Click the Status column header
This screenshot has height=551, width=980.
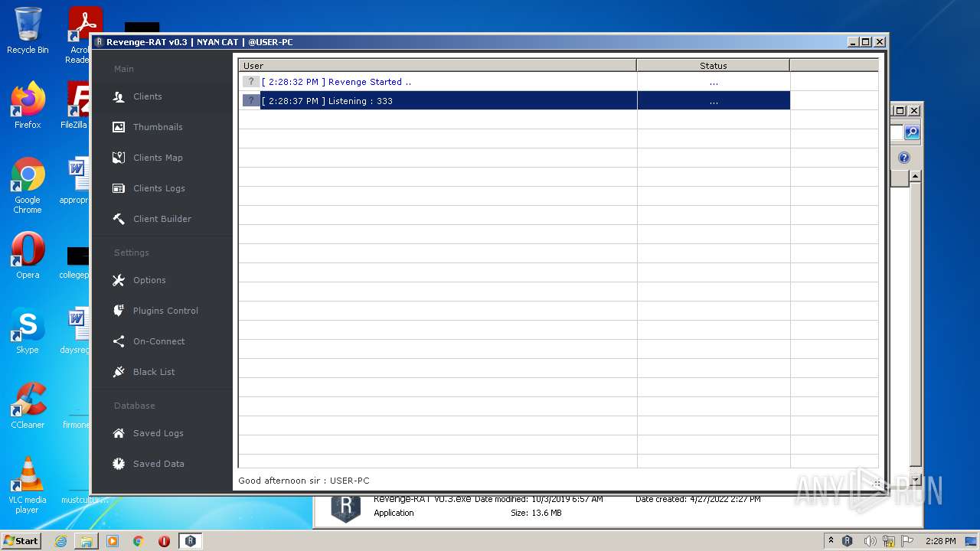(713, 66)
